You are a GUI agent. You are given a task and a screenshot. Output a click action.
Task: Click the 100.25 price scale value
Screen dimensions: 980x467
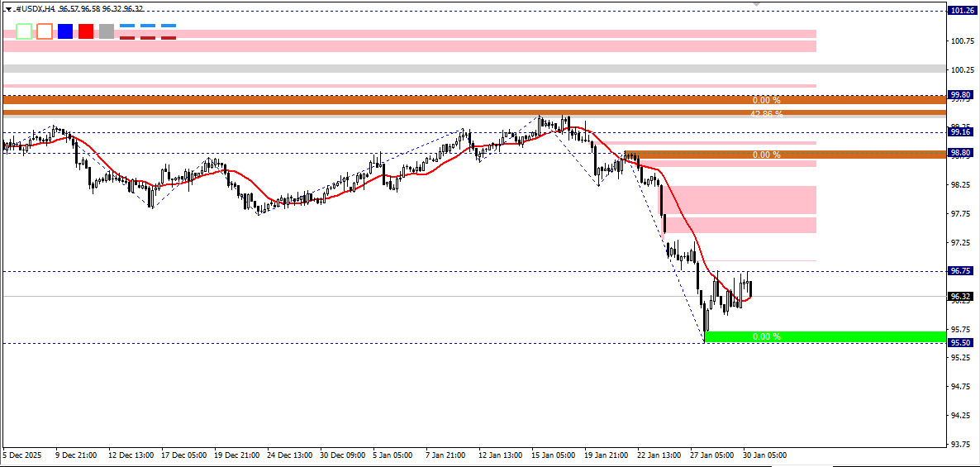[962, 70]
